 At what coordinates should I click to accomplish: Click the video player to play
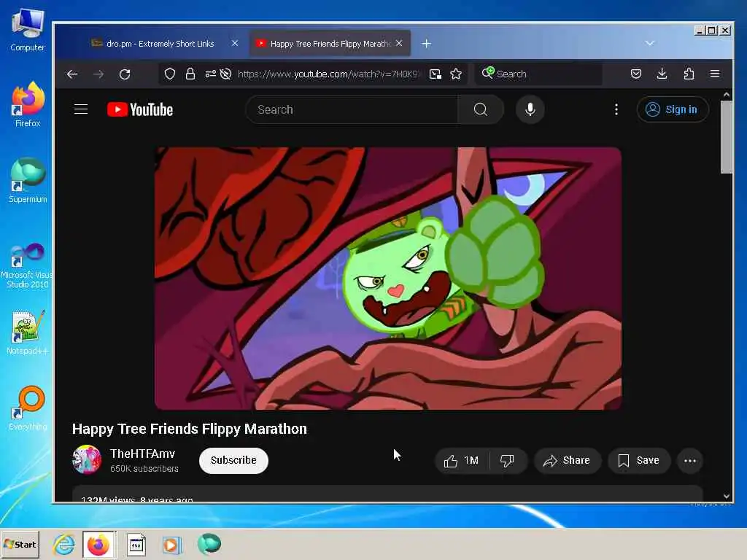388,278
